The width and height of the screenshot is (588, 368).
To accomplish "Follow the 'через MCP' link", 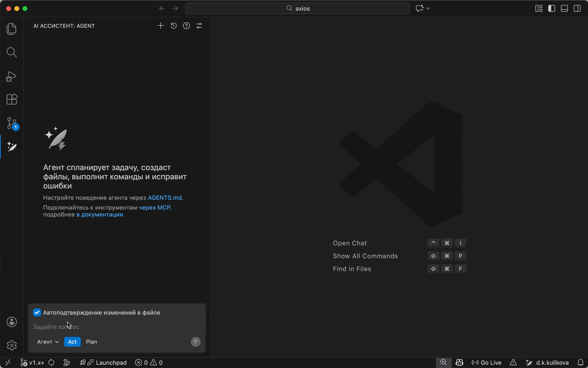I will [x=155, y=208].
